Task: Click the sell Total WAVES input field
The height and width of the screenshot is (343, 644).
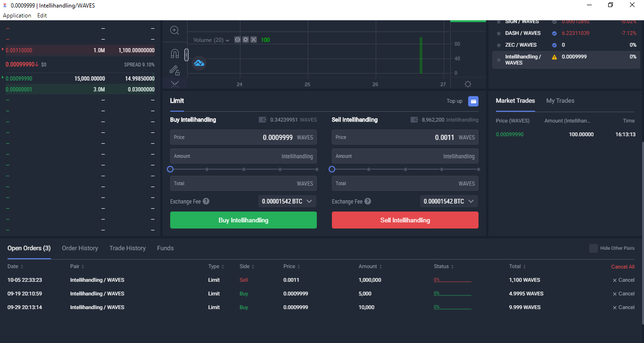Action: click(405, 183)
